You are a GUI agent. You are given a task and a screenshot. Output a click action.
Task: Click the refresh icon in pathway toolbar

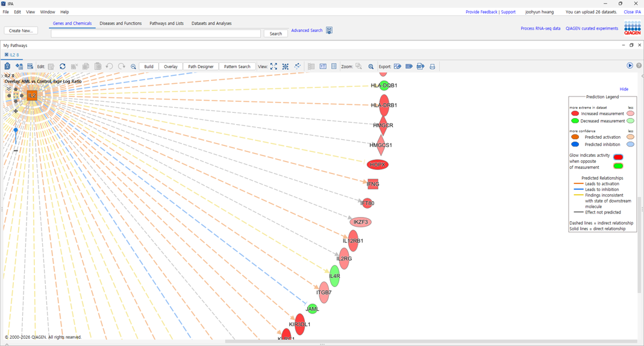point(63,66)
